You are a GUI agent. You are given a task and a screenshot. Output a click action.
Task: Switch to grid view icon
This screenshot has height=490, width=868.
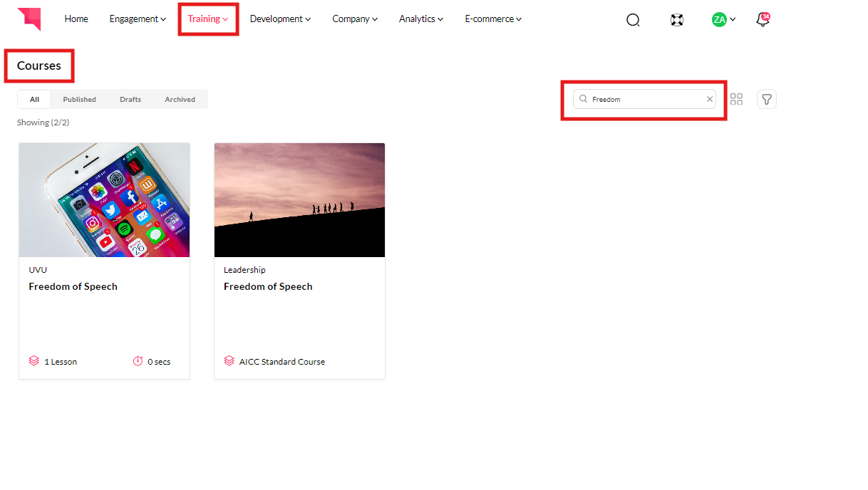tap(736, 99)
